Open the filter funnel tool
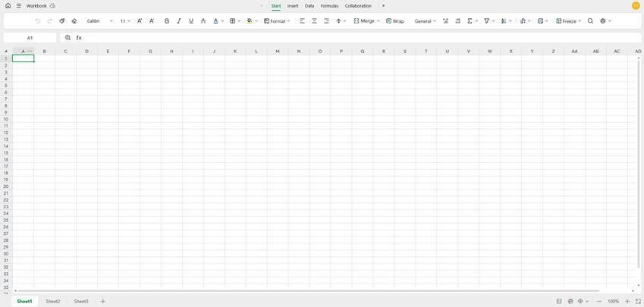The image size is (644, 307). [487, 21]
